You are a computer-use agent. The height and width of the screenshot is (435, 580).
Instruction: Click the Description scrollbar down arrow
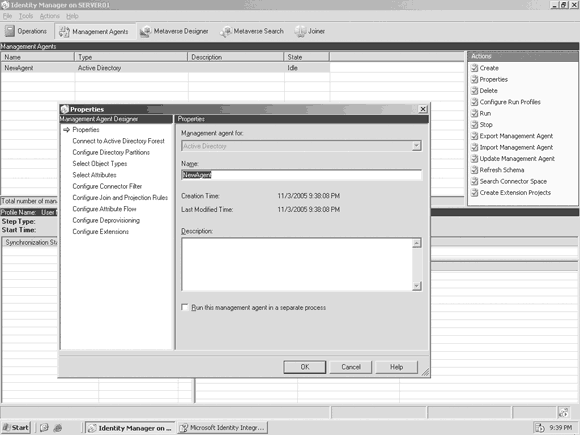(417, 286)
